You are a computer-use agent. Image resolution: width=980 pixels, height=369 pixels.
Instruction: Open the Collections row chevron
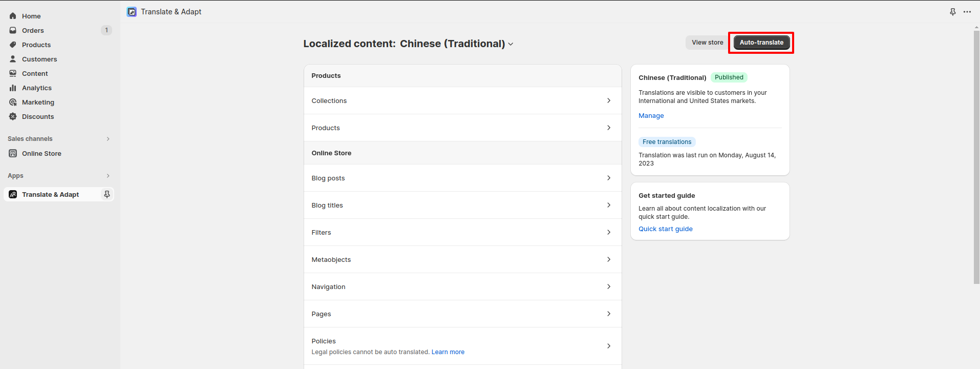click(609, 100)
